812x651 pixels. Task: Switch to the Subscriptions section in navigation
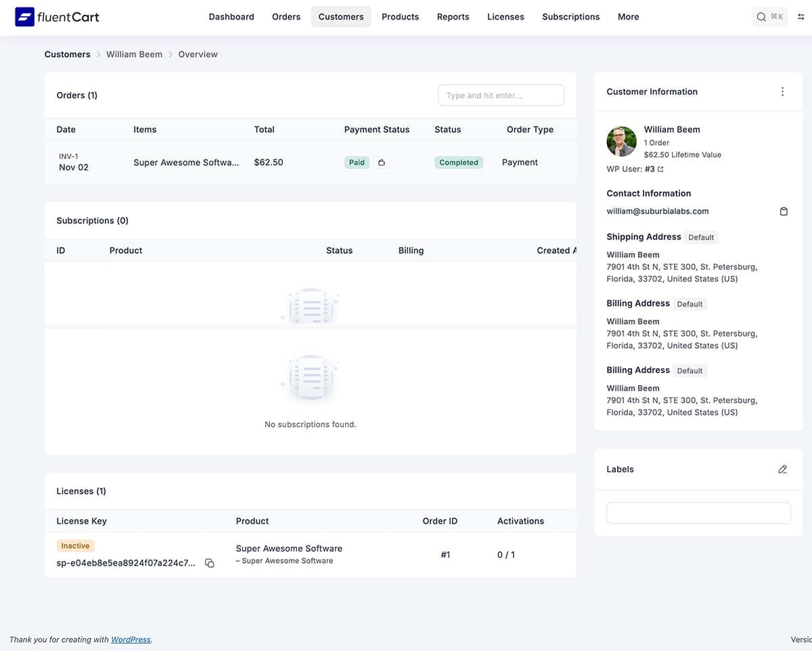[x=570, y=16]
